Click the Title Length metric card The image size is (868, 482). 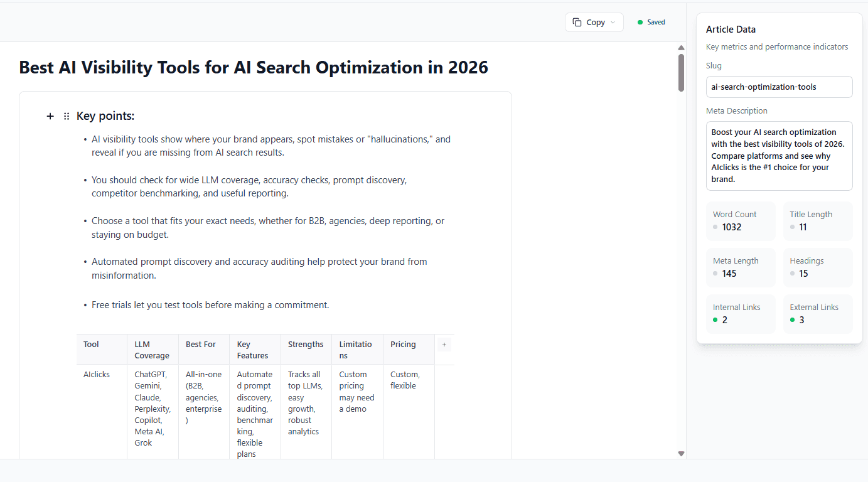818,221
